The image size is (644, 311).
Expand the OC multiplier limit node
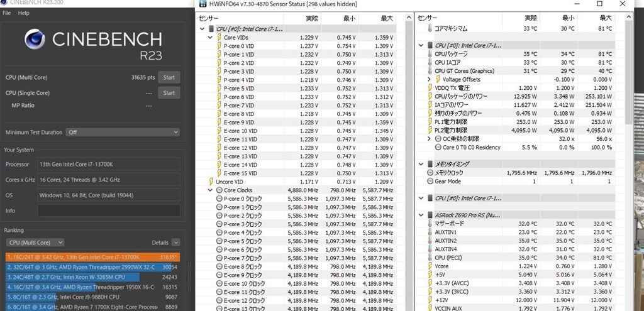click(x=429, y=139)
